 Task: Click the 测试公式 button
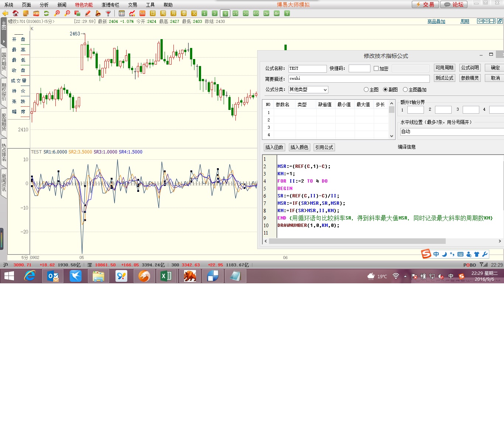pyautogui.click(x=444, y=78)
